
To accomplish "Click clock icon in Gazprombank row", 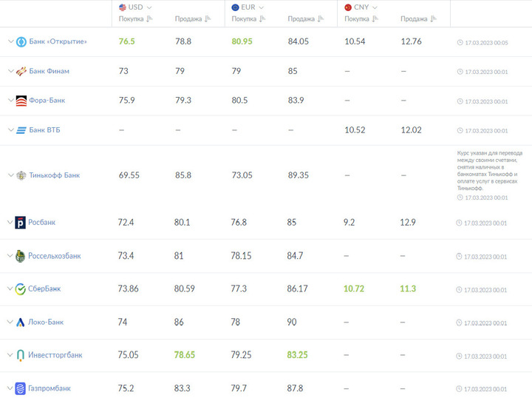I will (459, 389).
